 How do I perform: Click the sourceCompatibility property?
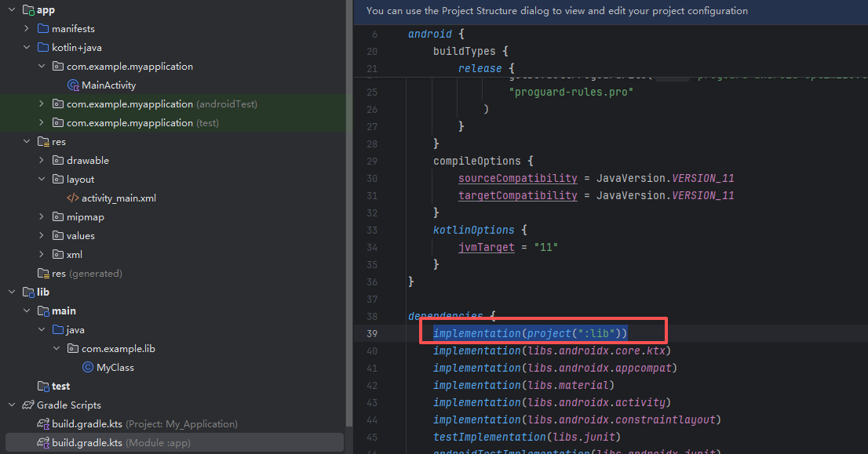pyautogui.click(x=518, y=178)
